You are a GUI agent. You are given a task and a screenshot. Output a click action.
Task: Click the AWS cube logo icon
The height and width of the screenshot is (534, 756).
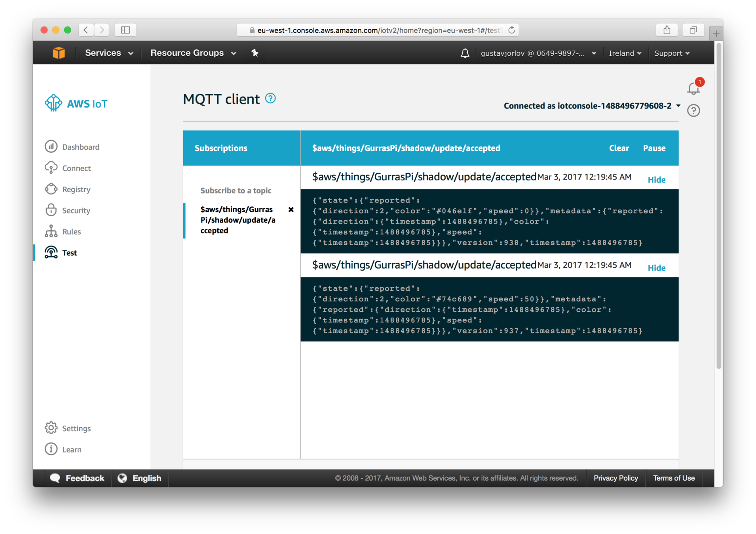[x=59, y=53]
